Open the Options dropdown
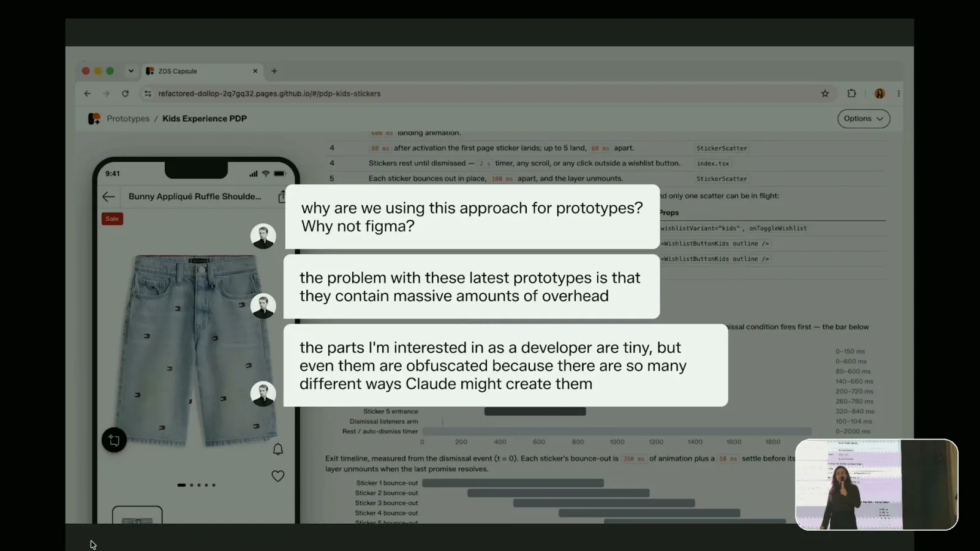Screen dimensions: 980x551 click(x=864, y=119)
